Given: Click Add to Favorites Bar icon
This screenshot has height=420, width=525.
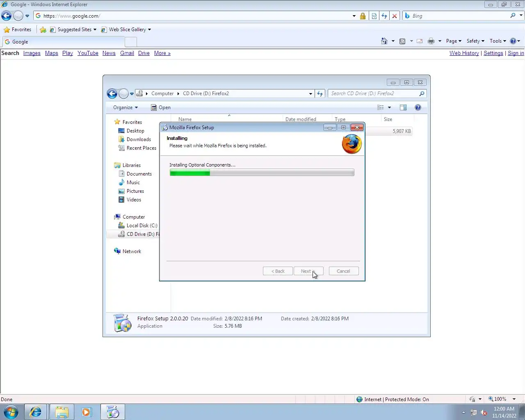Looking at the screenshot, I should tap(43, 30).
